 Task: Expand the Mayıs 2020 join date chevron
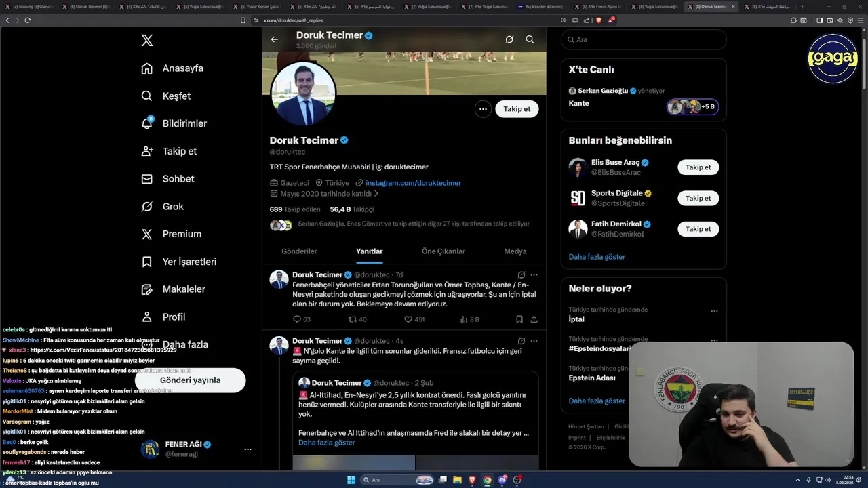[376, 194]
